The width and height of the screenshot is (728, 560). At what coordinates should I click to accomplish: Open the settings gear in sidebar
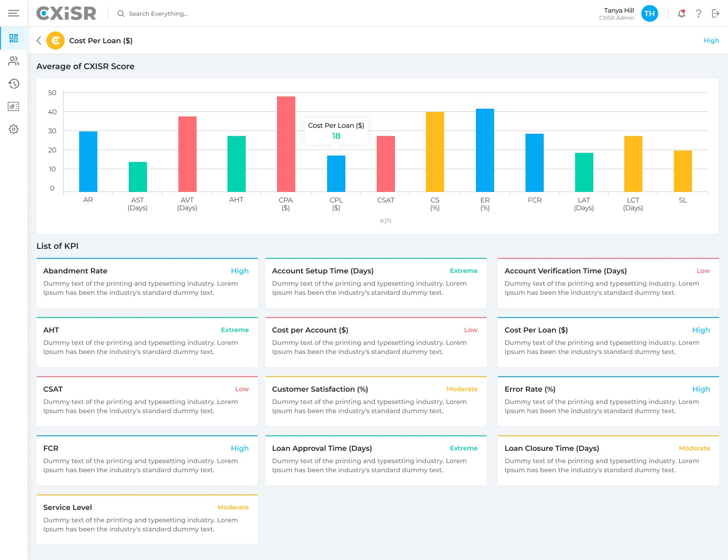[14, 129]
